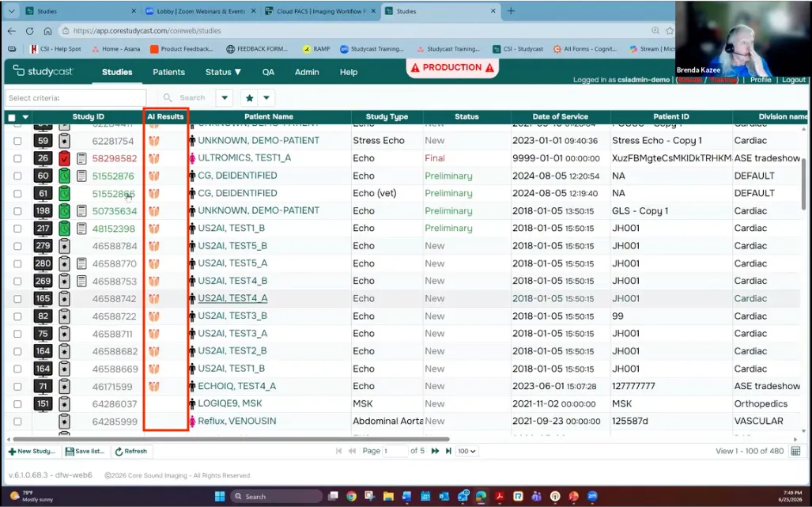Open AI results icon for ULTROMICS, TEST1_A
The image size is (812, 507).
pos(154,158)
